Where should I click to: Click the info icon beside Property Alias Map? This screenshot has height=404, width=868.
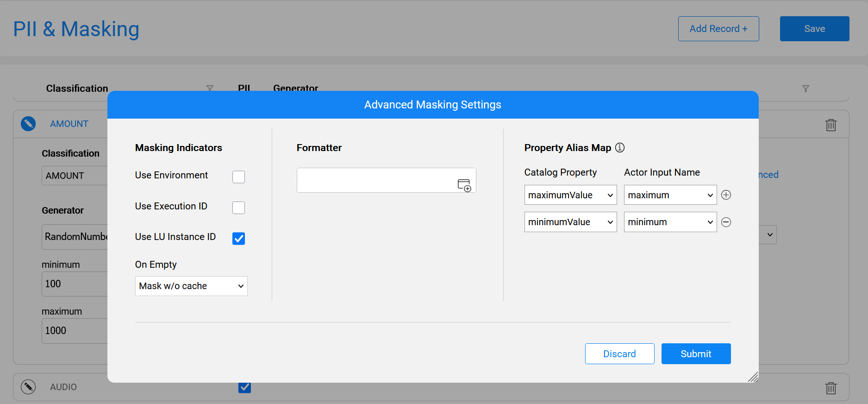[x=620, y=148]
